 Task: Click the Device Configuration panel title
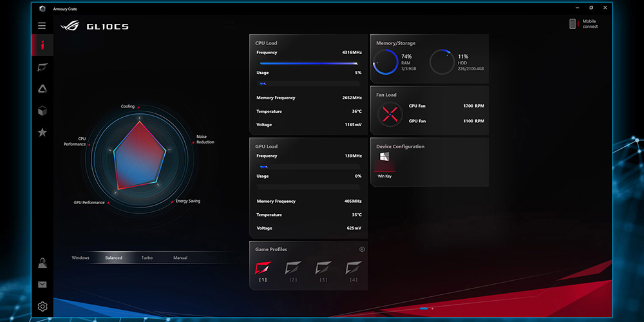pyautogui.click(x=401, y=147)
